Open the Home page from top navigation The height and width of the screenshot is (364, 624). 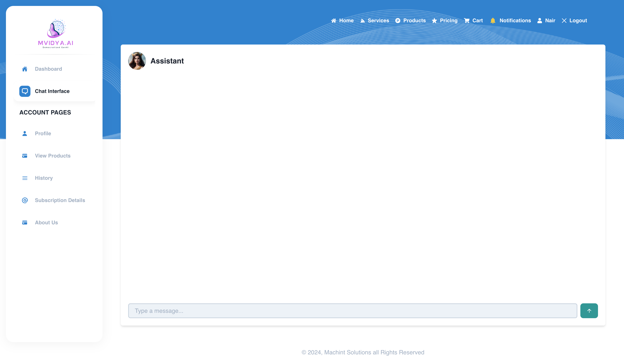346,21
